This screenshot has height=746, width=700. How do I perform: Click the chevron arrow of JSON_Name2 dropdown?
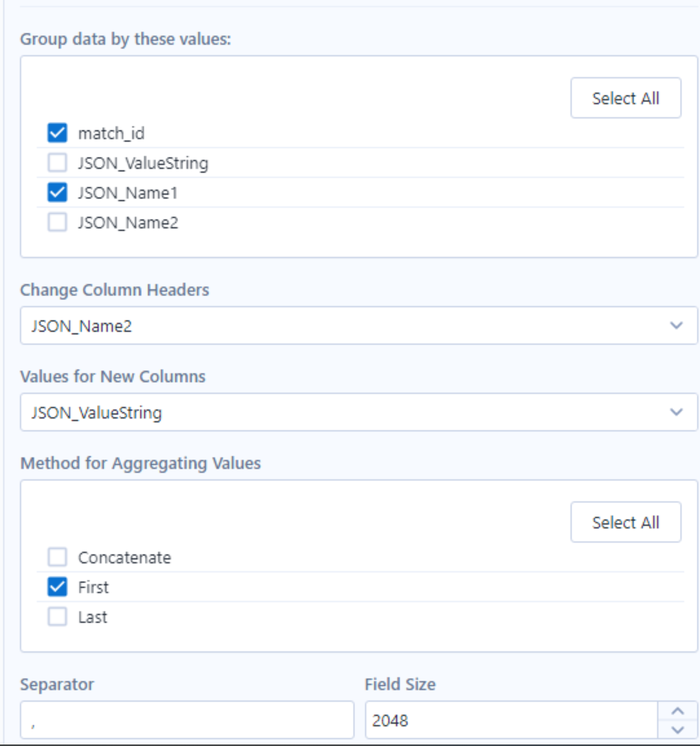pos(676,325)
